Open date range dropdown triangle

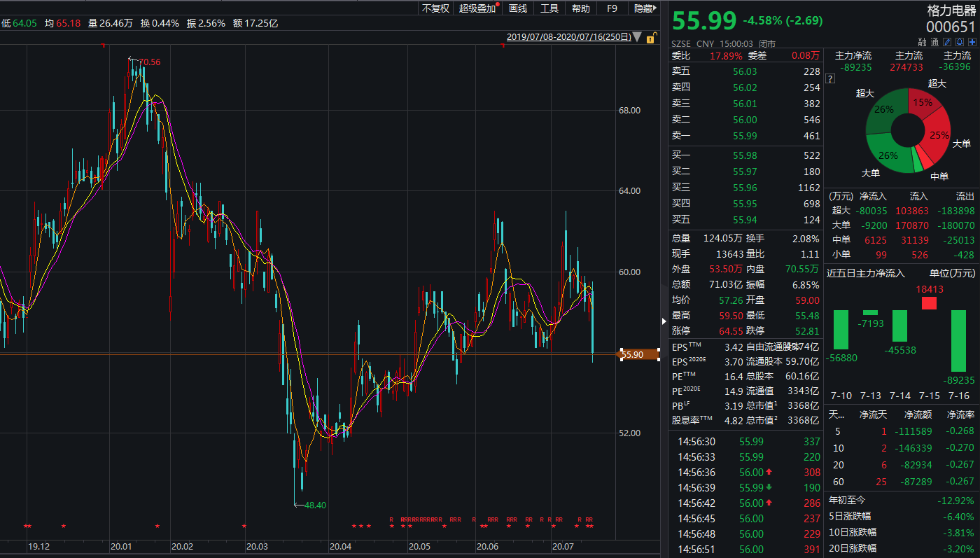637,38
